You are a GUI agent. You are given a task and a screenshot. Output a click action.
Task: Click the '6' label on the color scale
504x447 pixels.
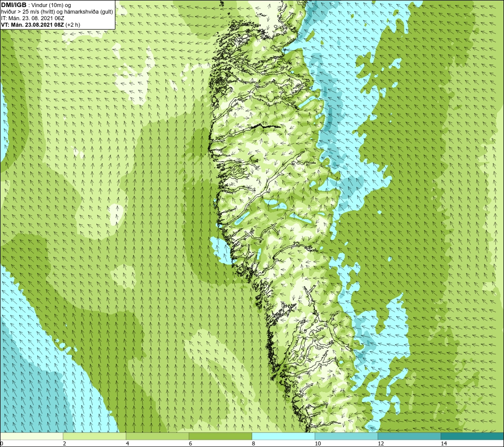coord(191,443)
